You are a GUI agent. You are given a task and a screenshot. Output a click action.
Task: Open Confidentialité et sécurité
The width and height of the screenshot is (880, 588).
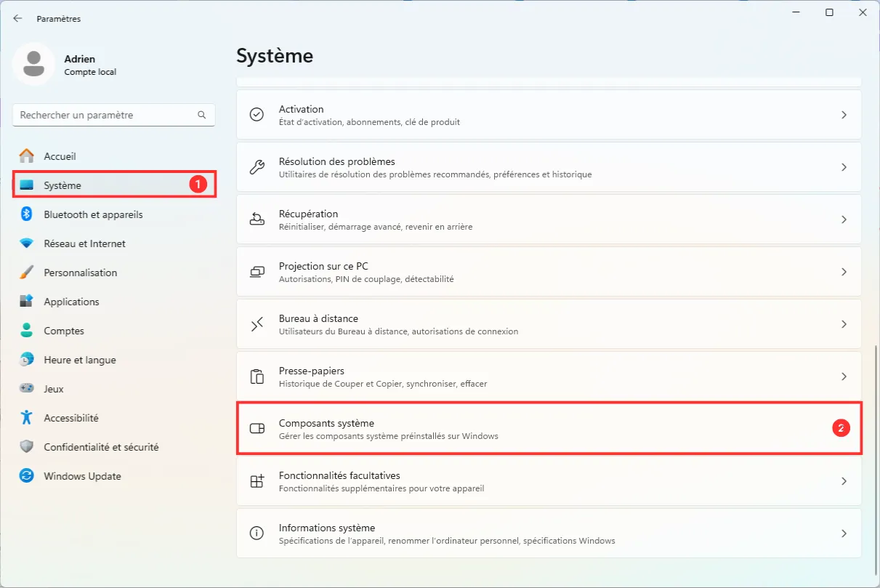click(114, 447)
